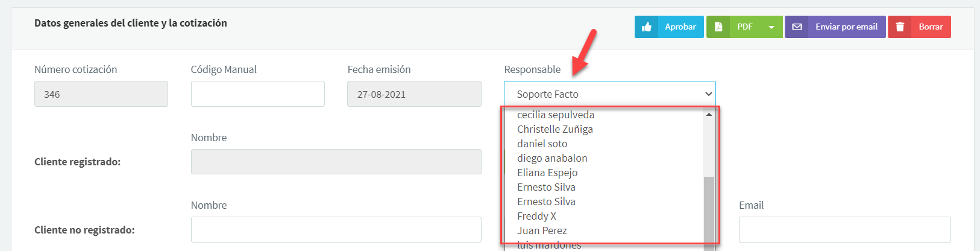The width and height of the screenshot is (980, 251).
Task: Select Juan Perez as responsable
Action: [x=542, y=230]
